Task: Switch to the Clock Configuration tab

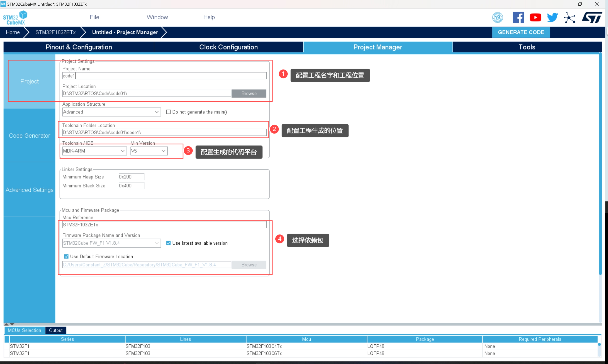Action: point(228,47)
